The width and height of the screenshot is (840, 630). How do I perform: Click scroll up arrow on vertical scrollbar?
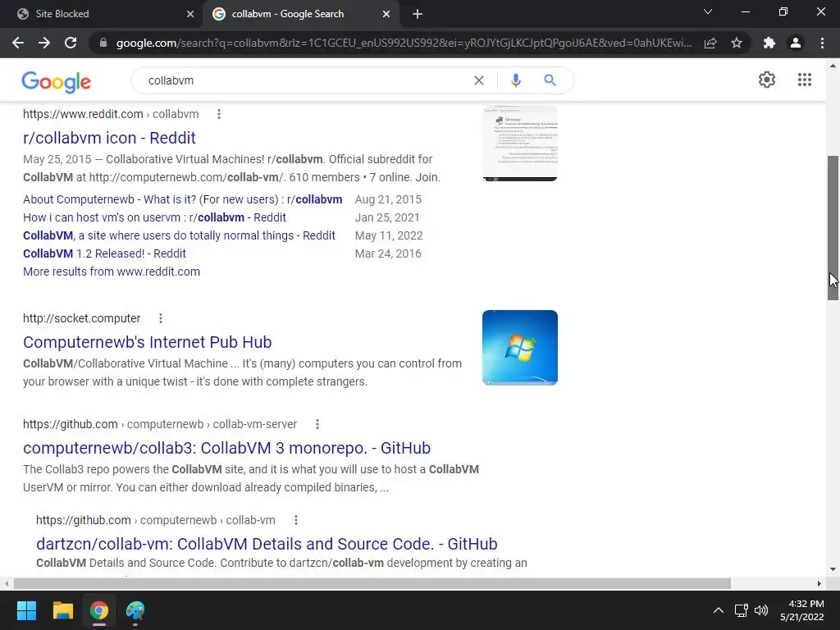pyautogui.click(x=833, y=66)
